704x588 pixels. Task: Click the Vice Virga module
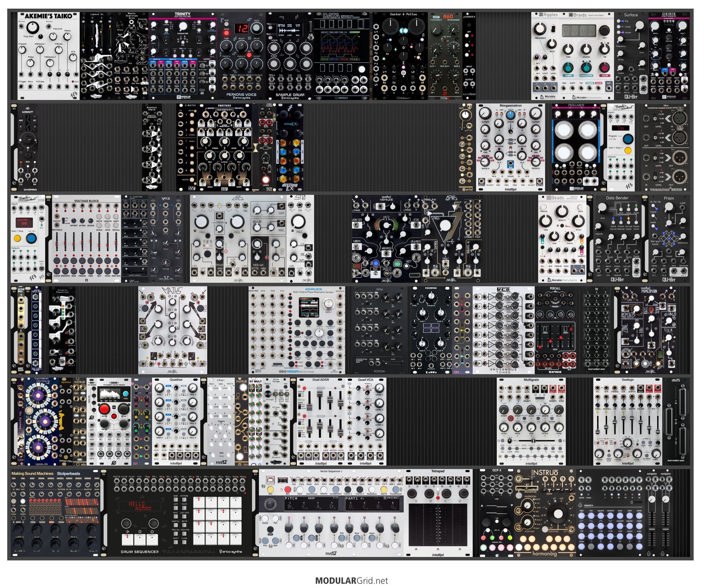click(276, 421)
